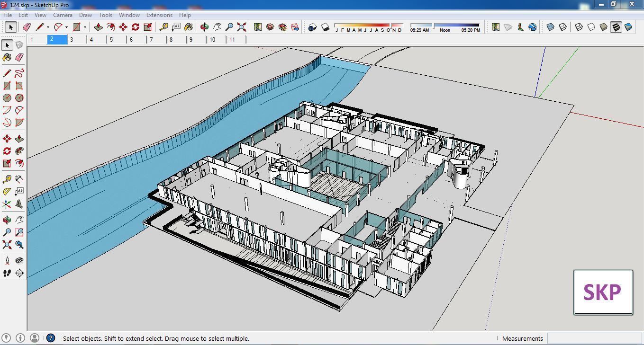Screen dimensions: 644x345
Task: Select the Circle tool in left toolbar
Action: (x=7, y=98)
